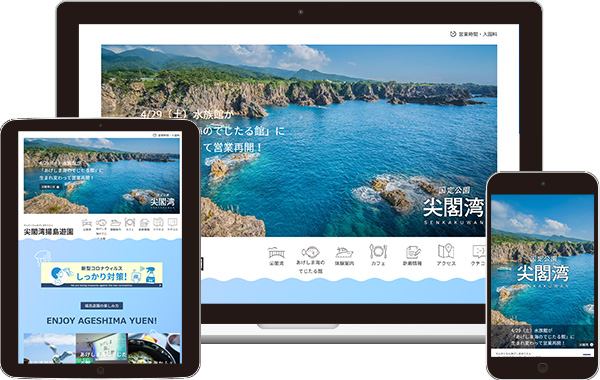Viewport: 600px width, 380px height.
Task: Open the アクセス map pin icon
Action: pos(446,252)
